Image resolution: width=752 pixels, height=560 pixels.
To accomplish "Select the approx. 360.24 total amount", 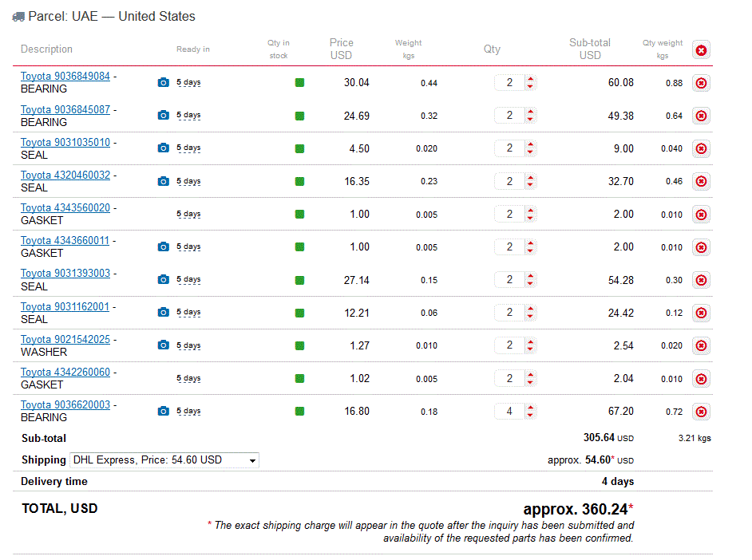I will [579, 509].
